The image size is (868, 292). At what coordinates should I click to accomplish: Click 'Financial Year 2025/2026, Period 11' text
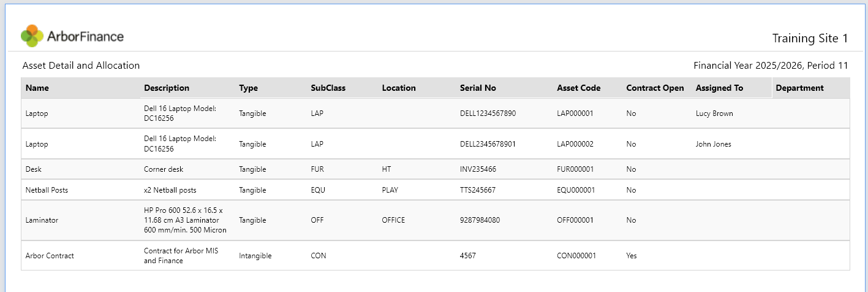(771, 66)
